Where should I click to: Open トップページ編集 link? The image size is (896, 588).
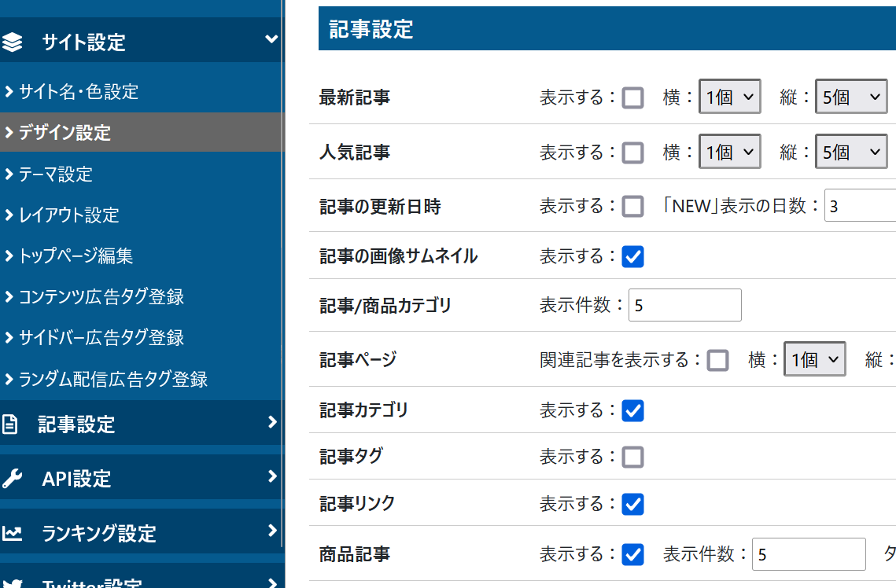click(x=76, y=255)
